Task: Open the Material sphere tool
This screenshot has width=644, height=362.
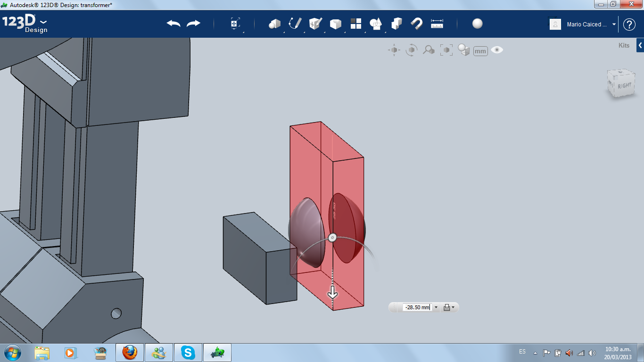Action: tap(478, 24)
